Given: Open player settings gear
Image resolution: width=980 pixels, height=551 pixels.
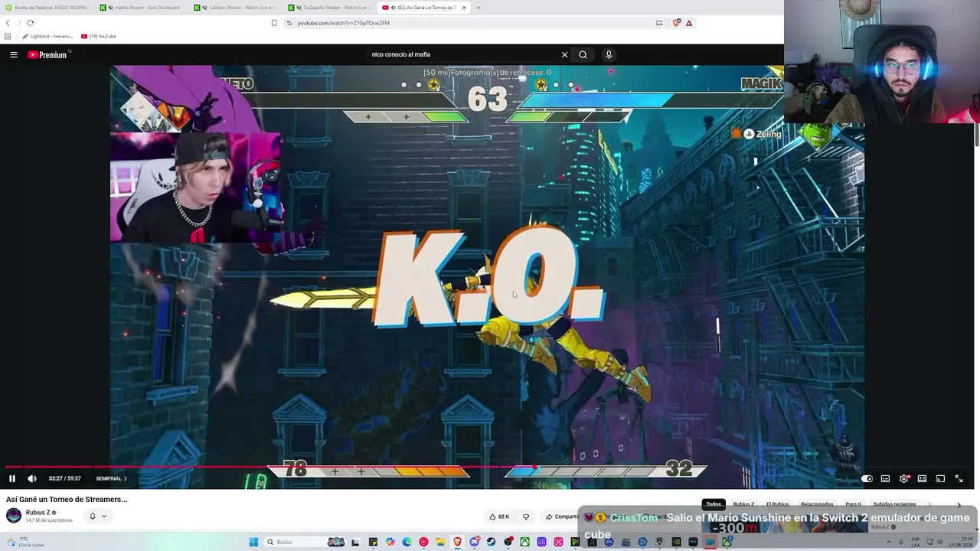Looking at the screenshot, I should pos(904,478).
